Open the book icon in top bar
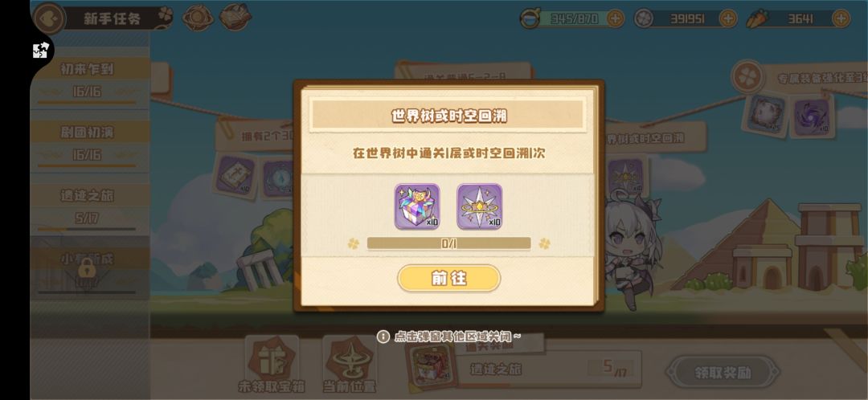 (235, 17)
